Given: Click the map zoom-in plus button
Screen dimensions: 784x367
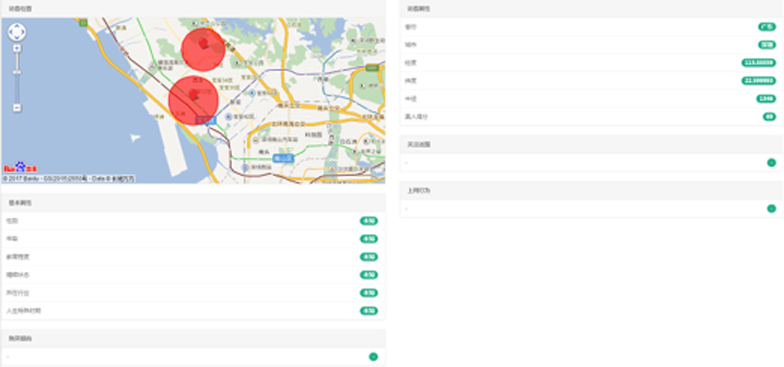Looking at the screenshot, I should (17, 48).
